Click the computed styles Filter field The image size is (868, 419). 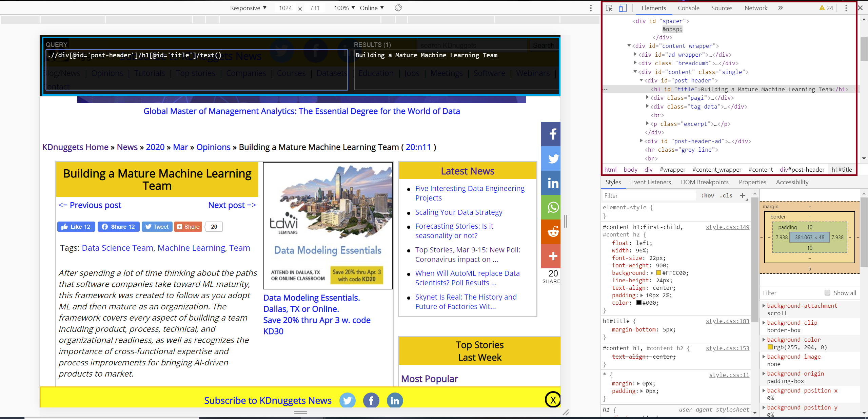coord(791,293)
